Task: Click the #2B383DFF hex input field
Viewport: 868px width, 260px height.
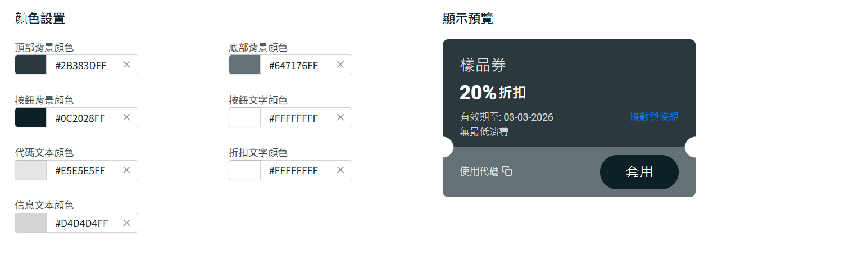Action: (81, 65)
